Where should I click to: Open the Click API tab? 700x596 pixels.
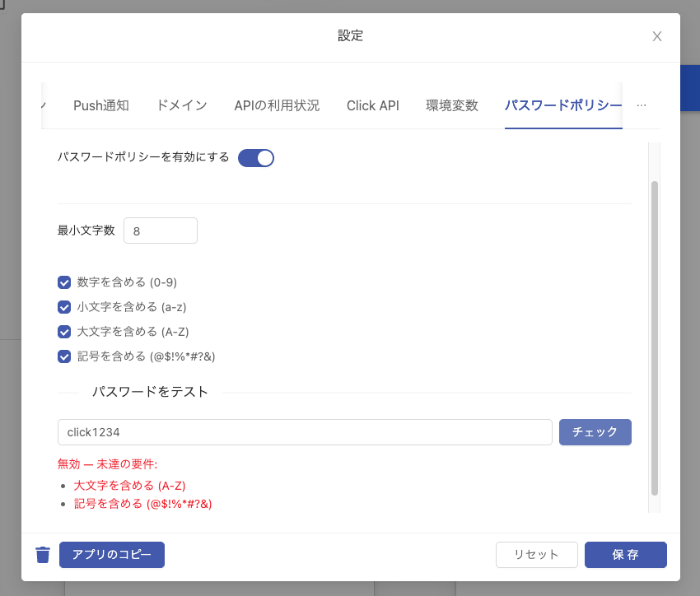coord(373,105)
